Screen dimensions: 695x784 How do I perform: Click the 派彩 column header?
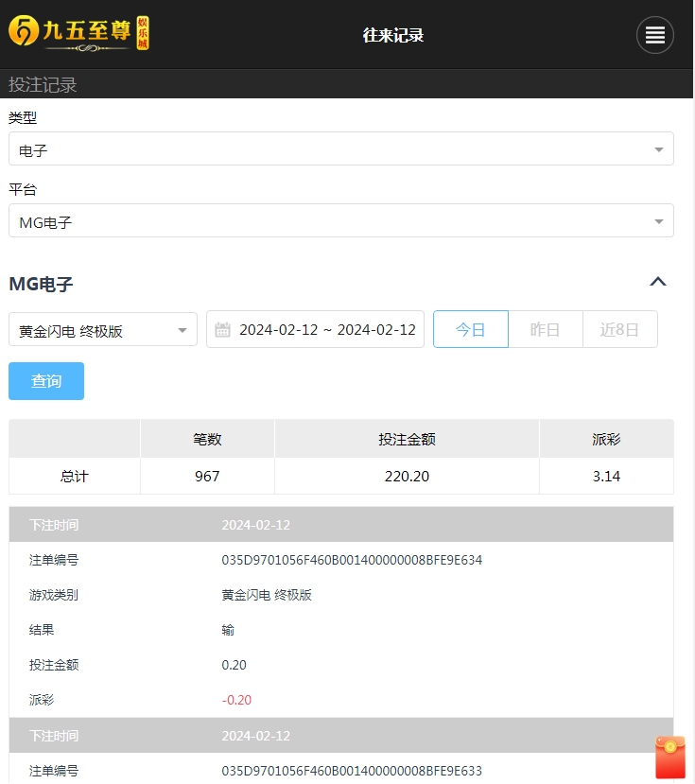pyautogui.click(x=606, y=440)
